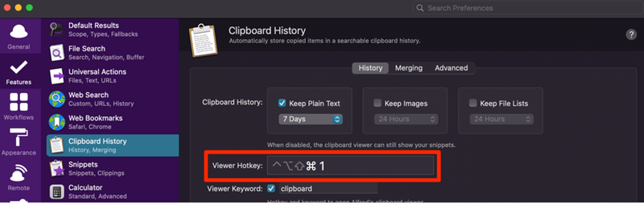Image resolution: width=644 pixels, height=214 pixels.
Task: Enable the Keep File Lists checkbox
Action: (473, 103)
